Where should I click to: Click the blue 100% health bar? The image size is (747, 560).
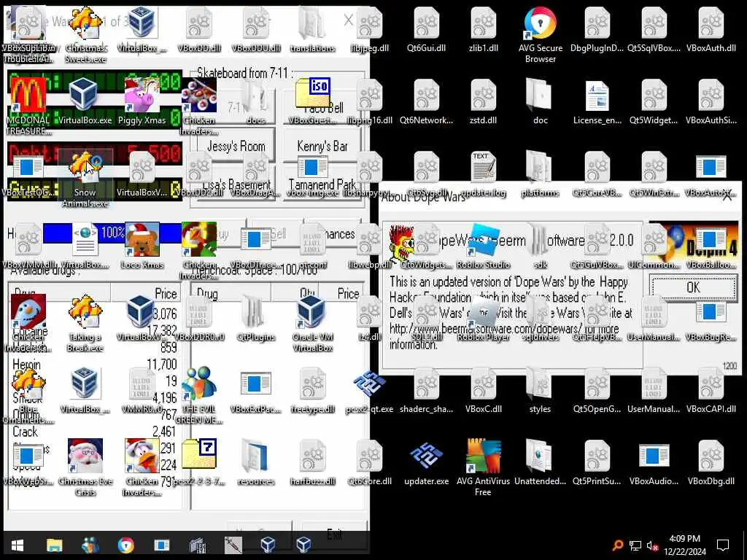(x=112, y=233)
